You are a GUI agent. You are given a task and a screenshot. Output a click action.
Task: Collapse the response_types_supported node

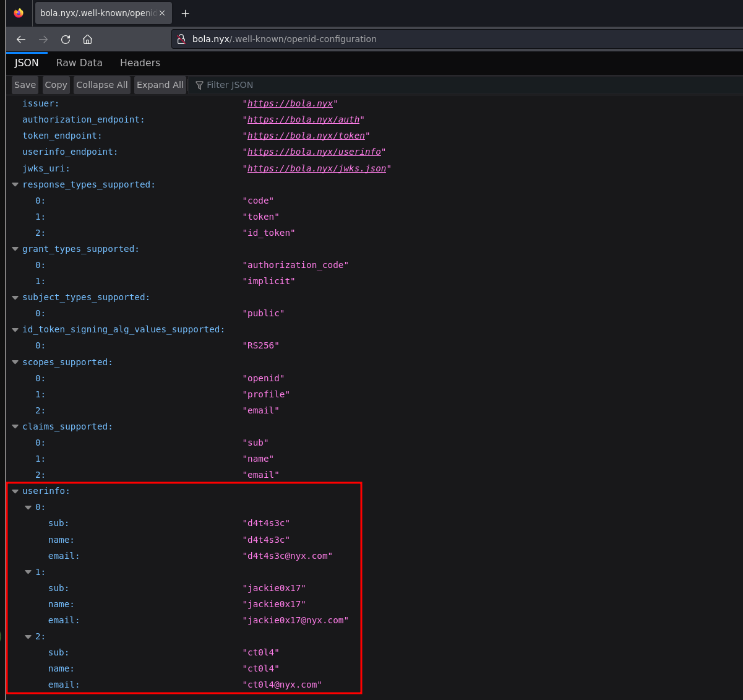(15, 184)
